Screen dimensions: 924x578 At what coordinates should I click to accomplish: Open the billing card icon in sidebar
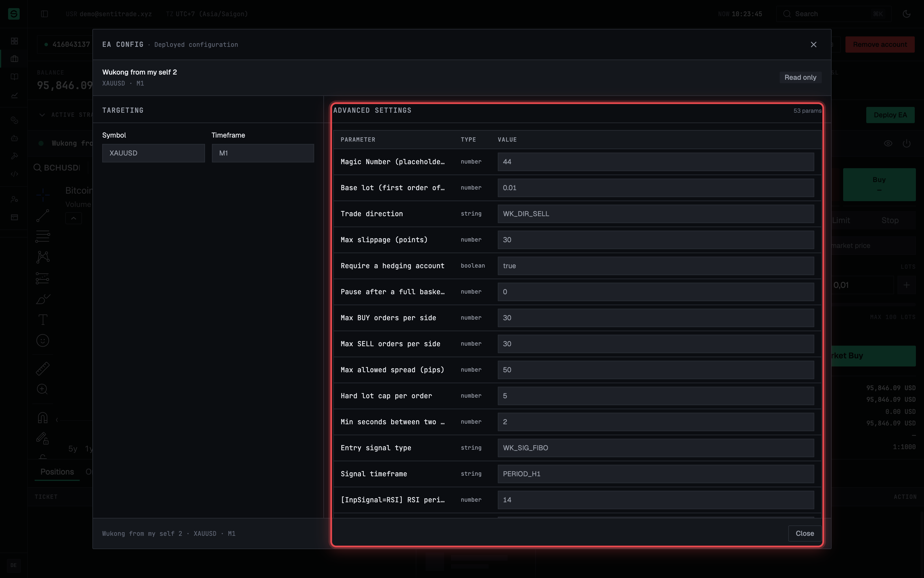pyautogui.click(x=14, y=217)
